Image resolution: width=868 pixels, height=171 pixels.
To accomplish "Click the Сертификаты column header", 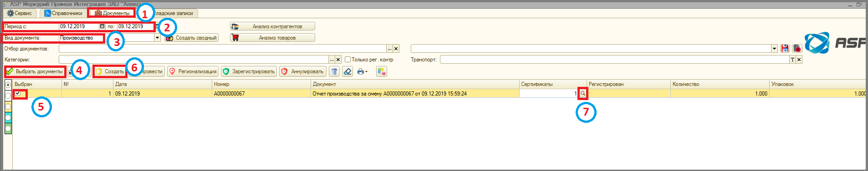I will [x=553, y=84].
